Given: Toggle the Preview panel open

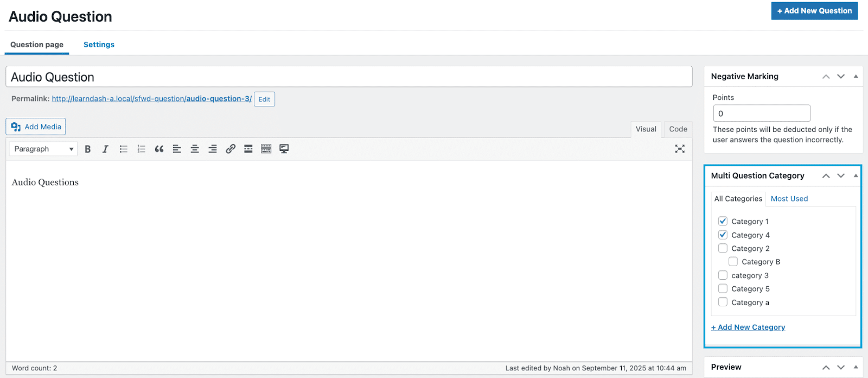Looking at the screenshot, I should click(856, 367).
